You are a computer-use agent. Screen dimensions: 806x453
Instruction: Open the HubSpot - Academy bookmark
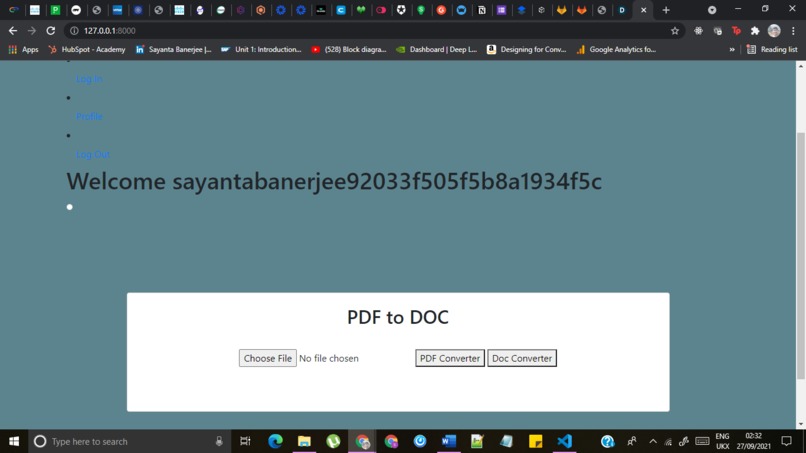pyautogui.click(x=87, y=49)
